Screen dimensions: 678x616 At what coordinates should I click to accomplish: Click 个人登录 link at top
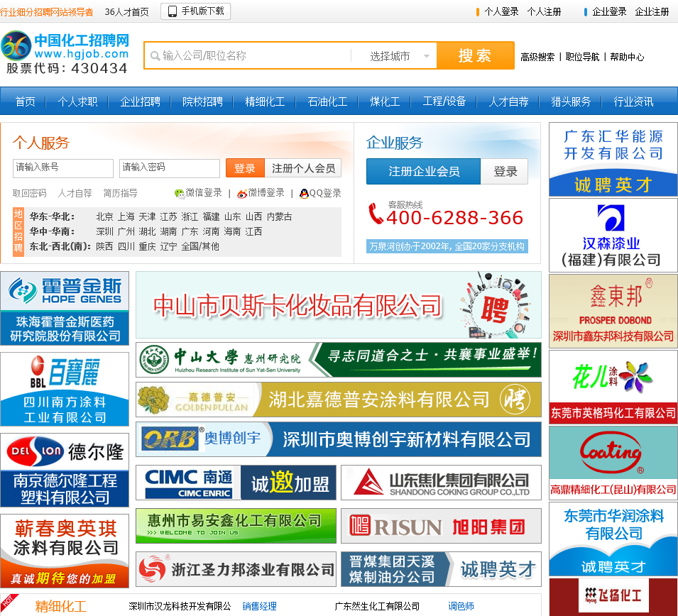502,11
